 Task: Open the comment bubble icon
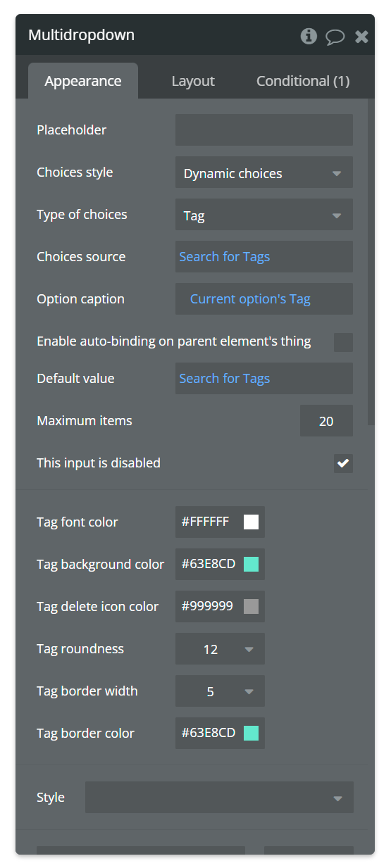click(x=335, y=37)
